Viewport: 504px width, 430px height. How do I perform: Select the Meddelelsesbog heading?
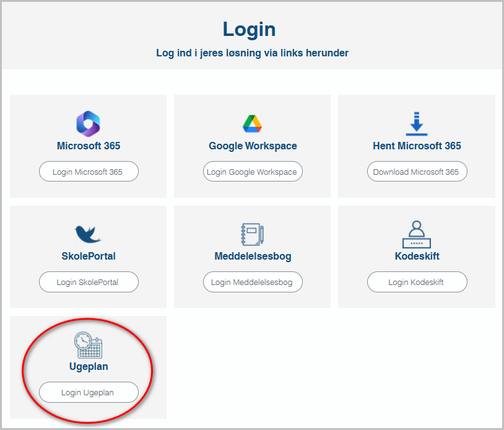(x=253, y=256)
